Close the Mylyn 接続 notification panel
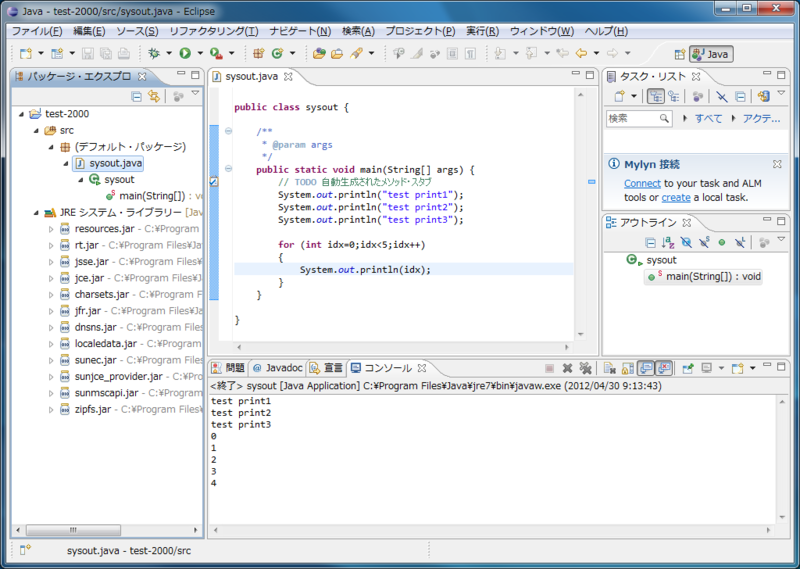800x569 pixels. (x=777, y=164)
